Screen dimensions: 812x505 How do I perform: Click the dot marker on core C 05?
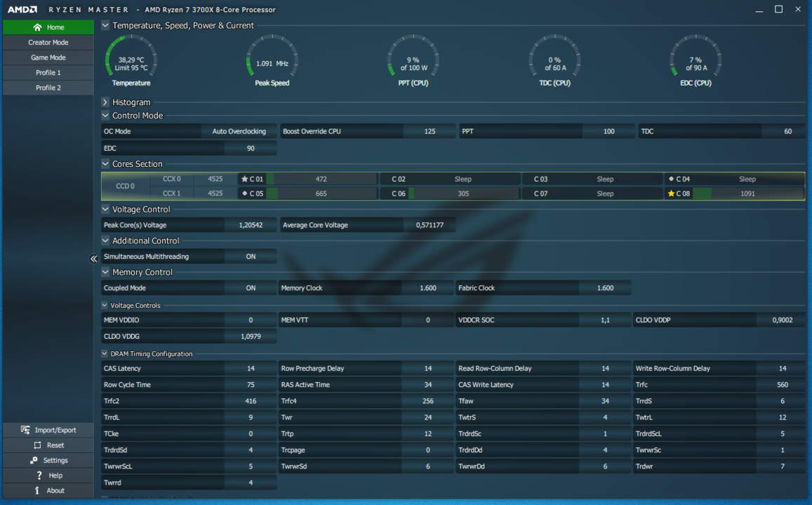tap(244, 194)
